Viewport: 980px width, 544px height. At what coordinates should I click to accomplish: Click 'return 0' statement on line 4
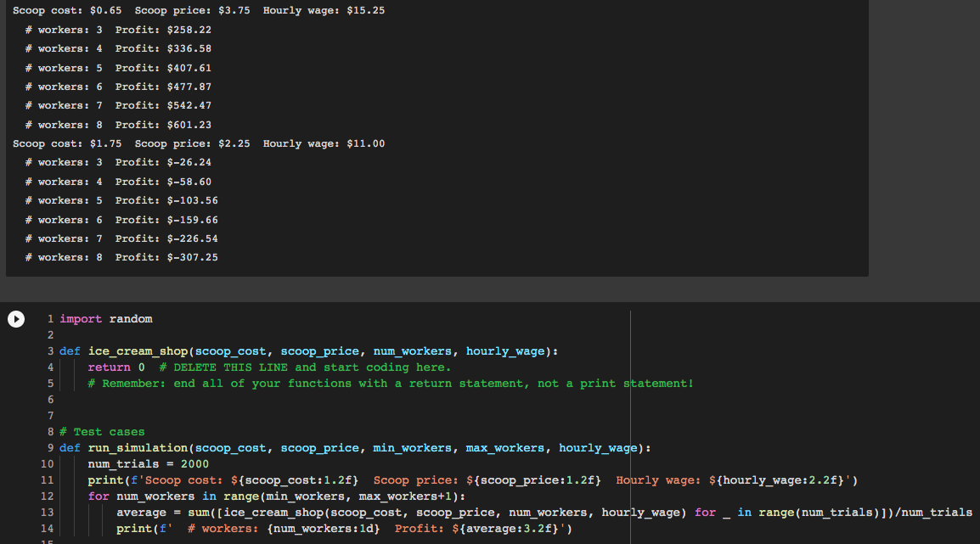(x=116, y=367)
